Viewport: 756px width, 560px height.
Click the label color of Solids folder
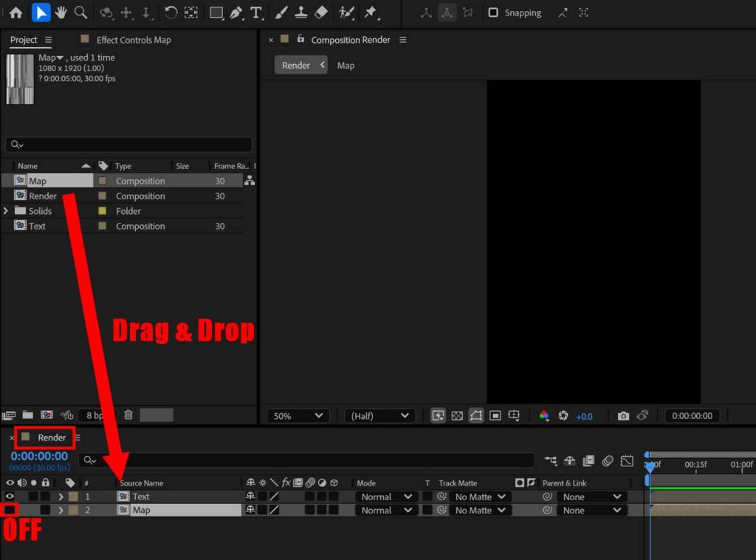(102, 211)
